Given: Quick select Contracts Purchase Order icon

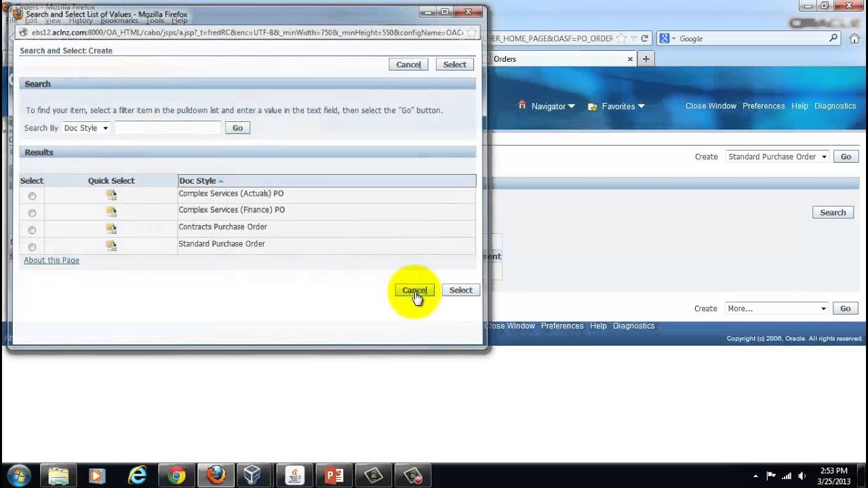Looking at the screenshot, I should [x=111, y=228].
